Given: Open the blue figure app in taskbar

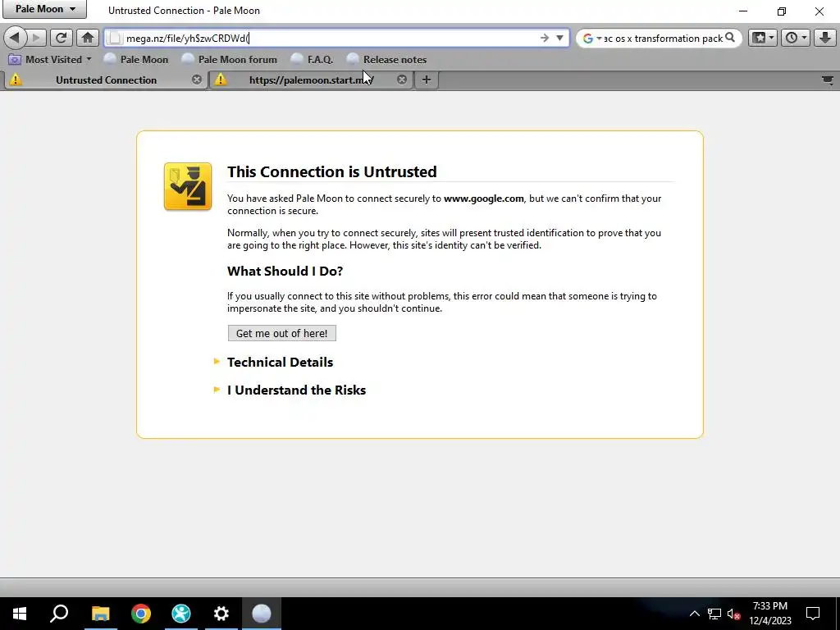Looking at the screenshot, I should point(181,614).
